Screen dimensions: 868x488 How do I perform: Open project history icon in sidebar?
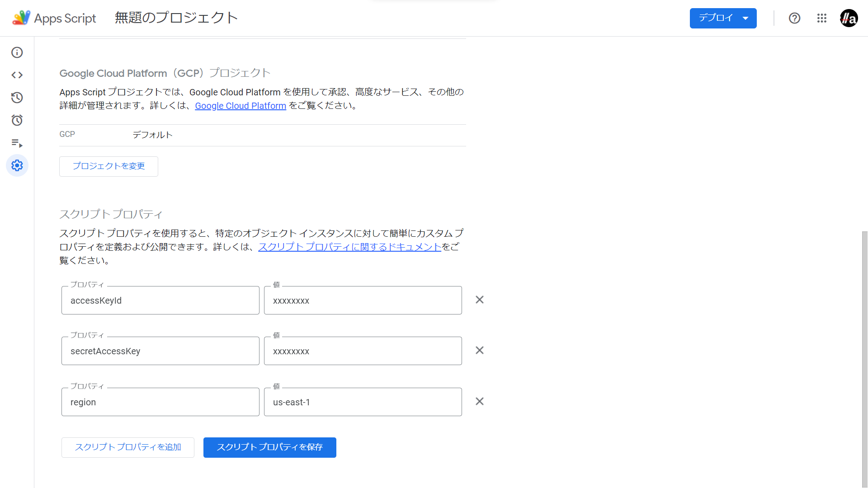(17, 98)
